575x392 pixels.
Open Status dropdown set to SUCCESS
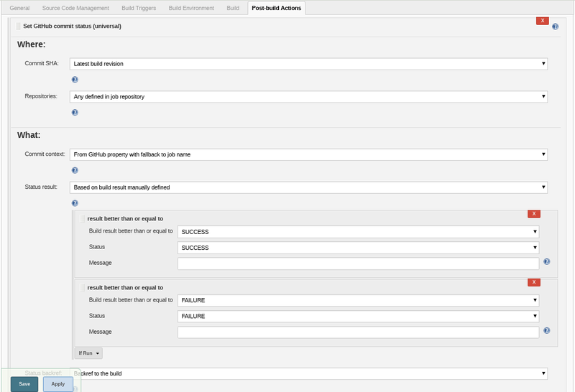pyautogui.click(x=358, y=248)
